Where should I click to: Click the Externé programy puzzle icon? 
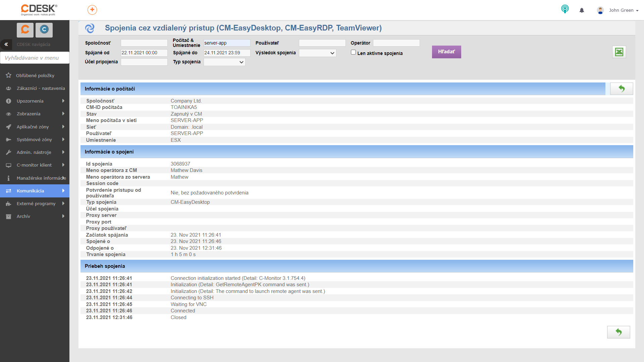click(x=8, y=203)
